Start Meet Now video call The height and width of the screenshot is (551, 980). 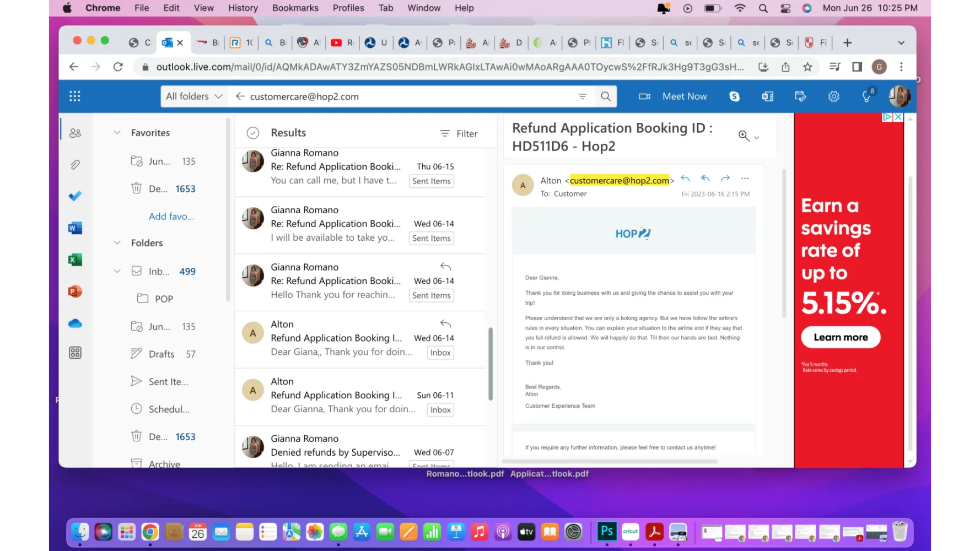pyautogui.click(x=672, y=96)
